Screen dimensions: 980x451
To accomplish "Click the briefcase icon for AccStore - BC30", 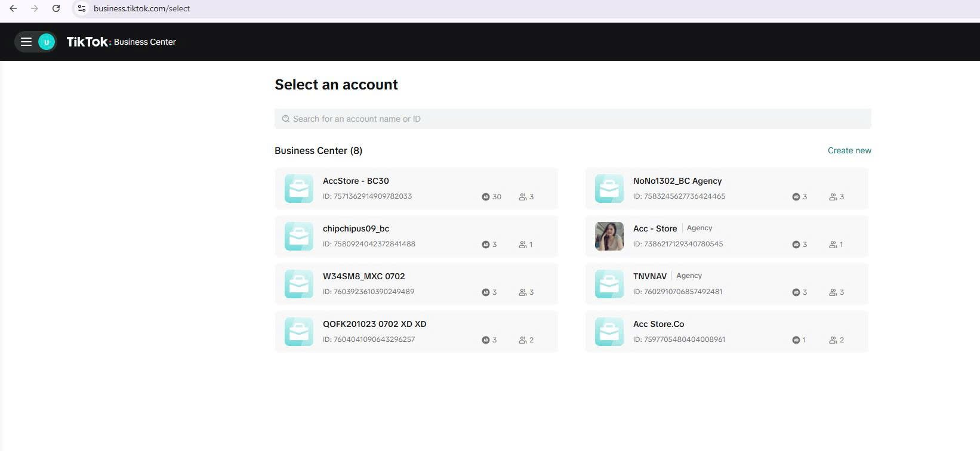I will click(x=299, y=189).
